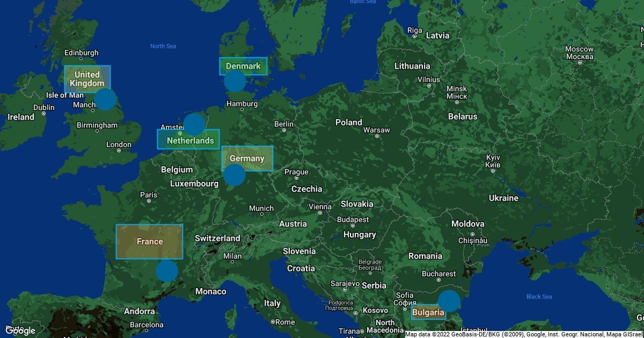
Task: Click the highlighted Bulgaria label box
Action: 428,312
